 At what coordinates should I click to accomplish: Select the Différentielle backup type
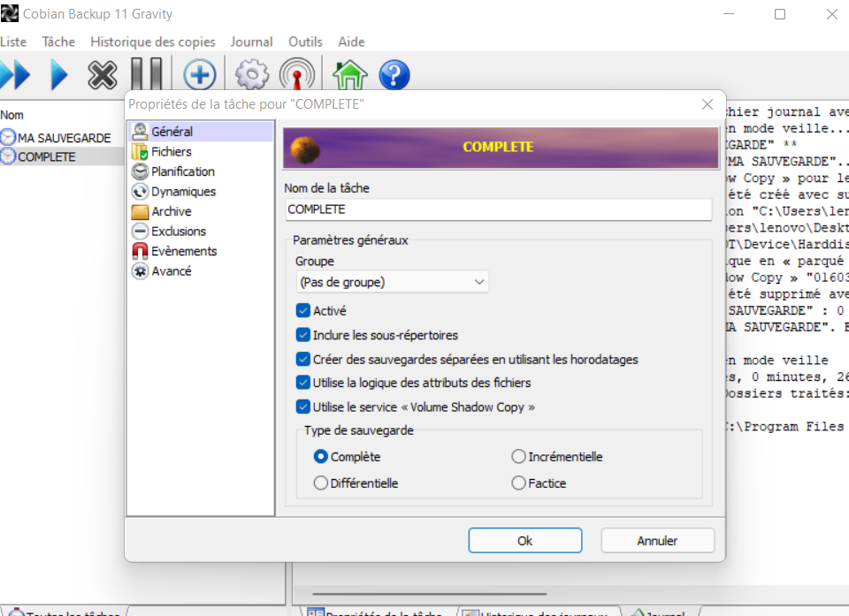tap(320, 483)
